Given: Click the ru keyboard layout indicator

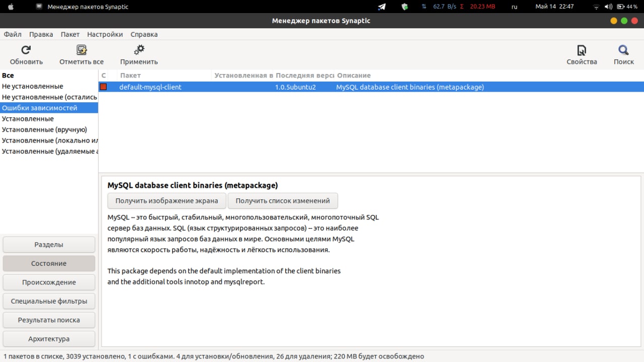Looking at the screenshot, I should [514, 7].
